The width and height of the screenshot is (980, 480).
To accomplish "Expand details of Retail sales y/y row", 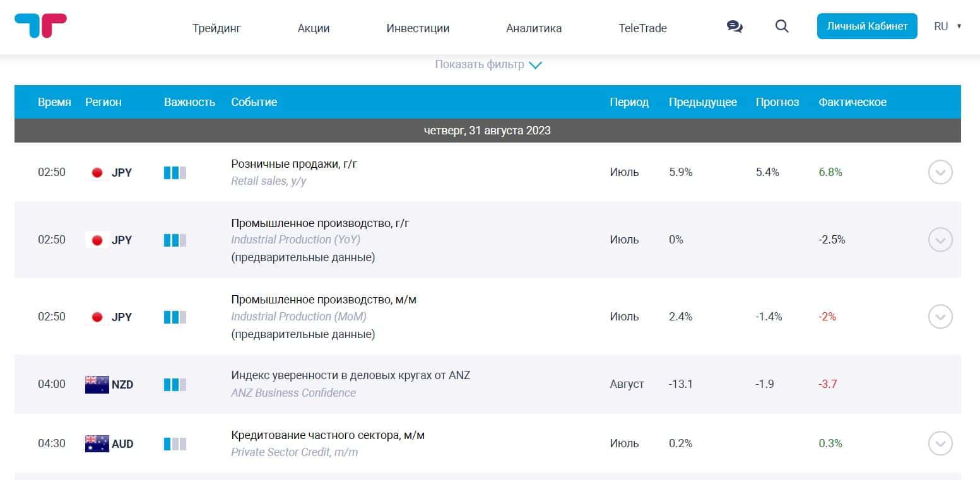I will point(940,172).
